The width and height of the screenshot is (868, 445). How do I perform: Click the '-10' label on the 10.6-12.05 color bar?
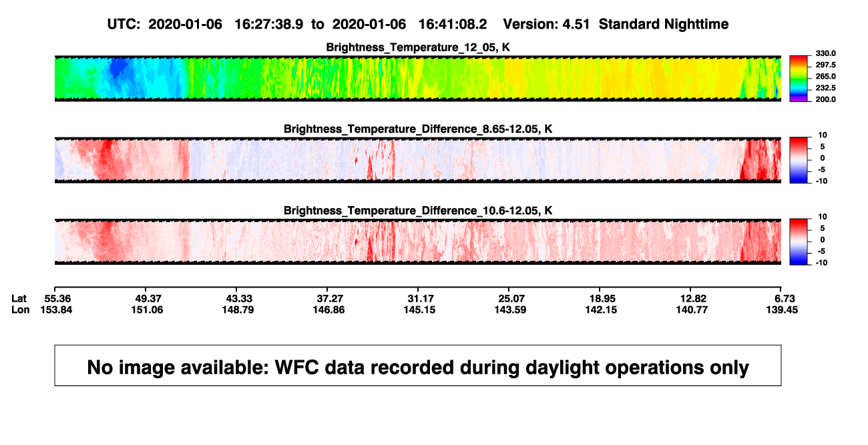(x=821, y=263)
